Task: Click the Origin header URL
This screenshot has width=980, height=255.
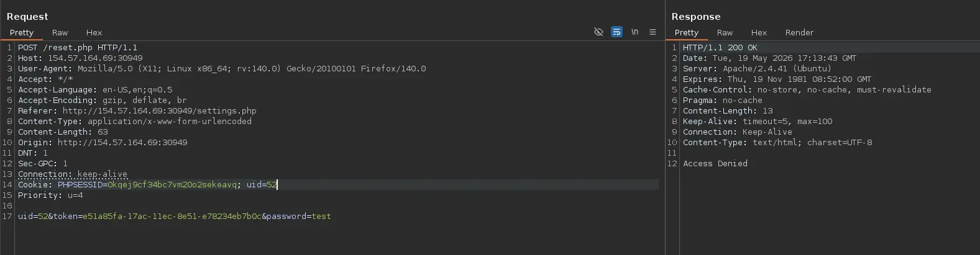Action: (x=122, y=143)
